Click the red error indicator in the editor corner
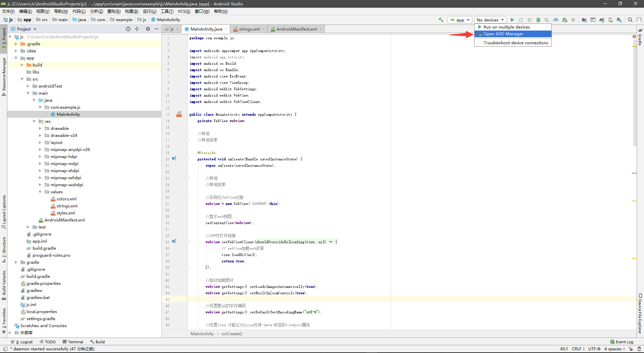The width and height of the screenshot is (644, 353). pyautogui.click(x=634, y=37)
